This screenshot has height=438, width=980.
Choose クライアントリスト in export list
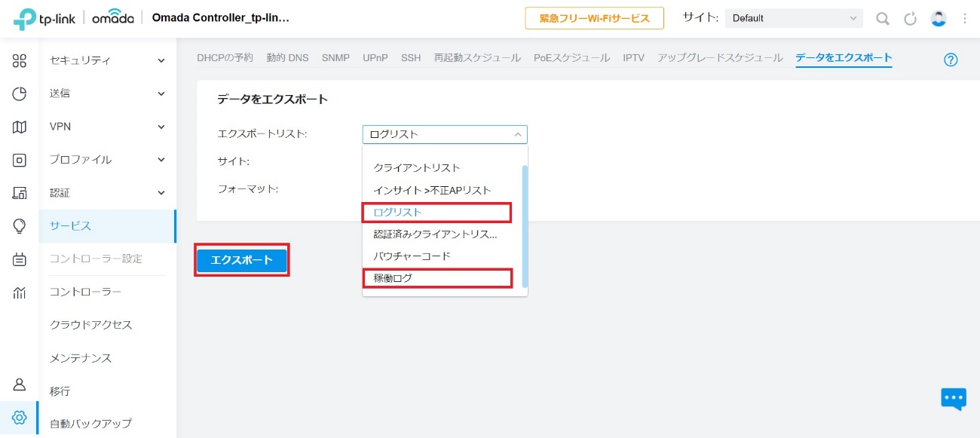[x=417, y=167]
